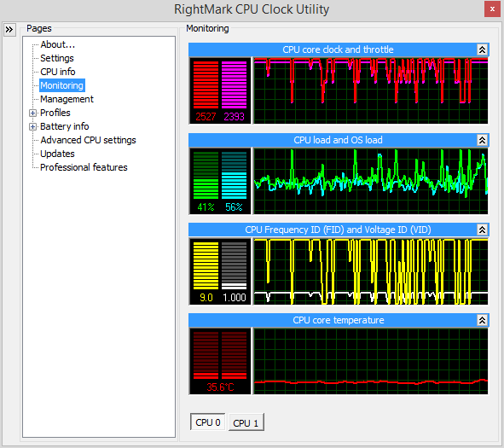Click the magenta 2393 throttle value
Image resolution: width=504 pixels, height=448 pixels.
234,117
